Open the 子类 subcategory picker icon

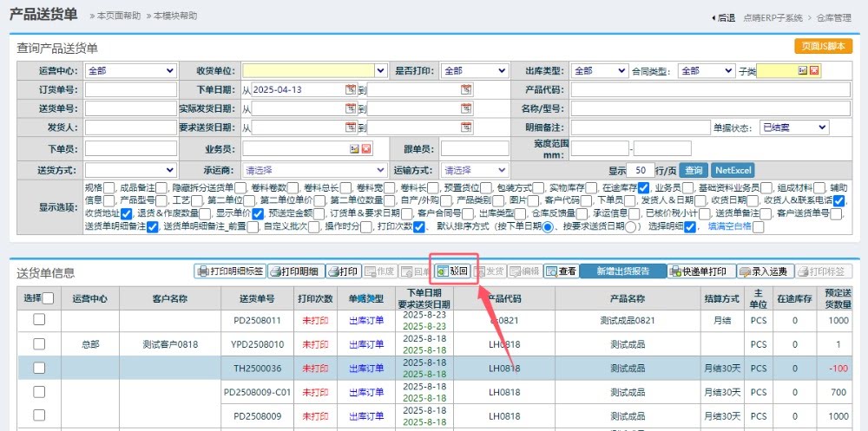tap(803, 70)
